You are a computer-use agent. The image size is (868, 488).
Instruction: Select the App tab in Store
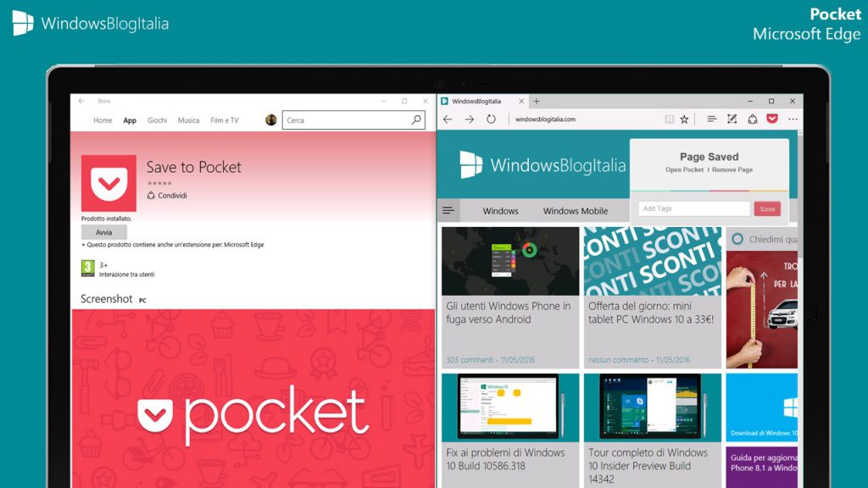[x=130, y=120]
